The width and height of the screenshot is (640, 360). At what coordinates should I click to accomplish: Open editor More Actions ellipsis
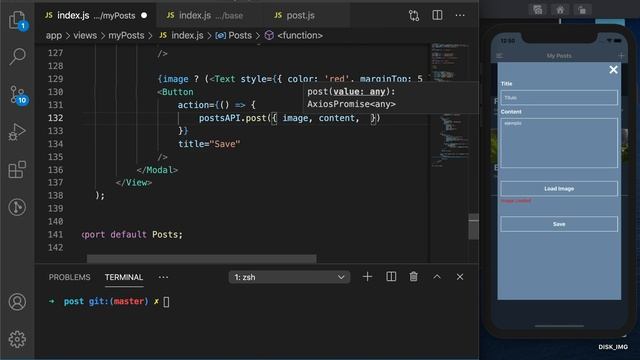coord(460,15)
